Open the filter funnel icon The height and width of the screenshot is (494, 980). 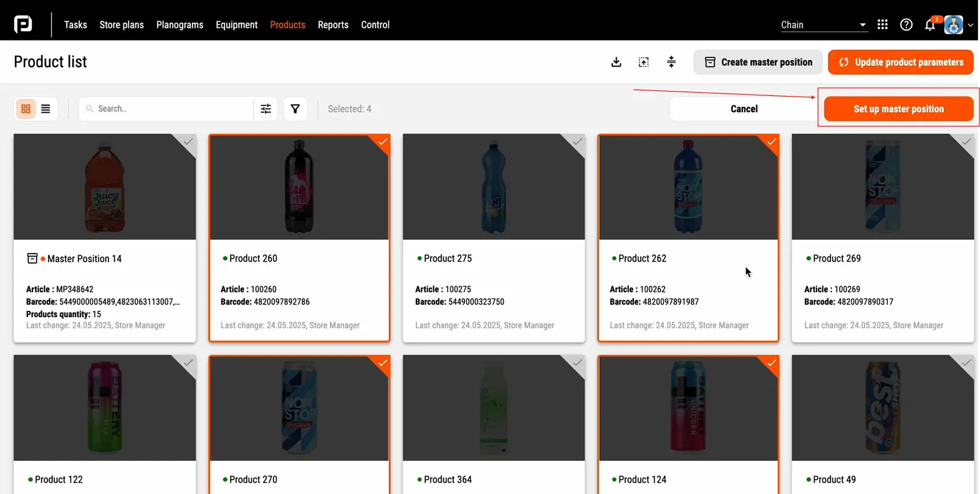pyautogui.click(x=295, y=109)
